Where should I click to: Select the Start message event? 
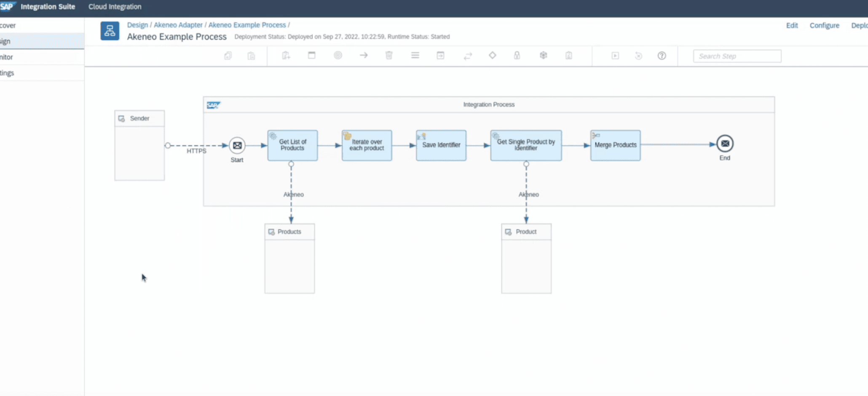click(237, 145)
